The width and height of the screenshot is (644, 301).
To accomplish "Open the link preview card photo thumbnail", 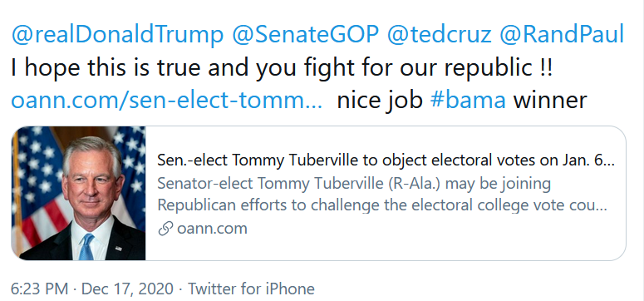I will tap(78, 193).
